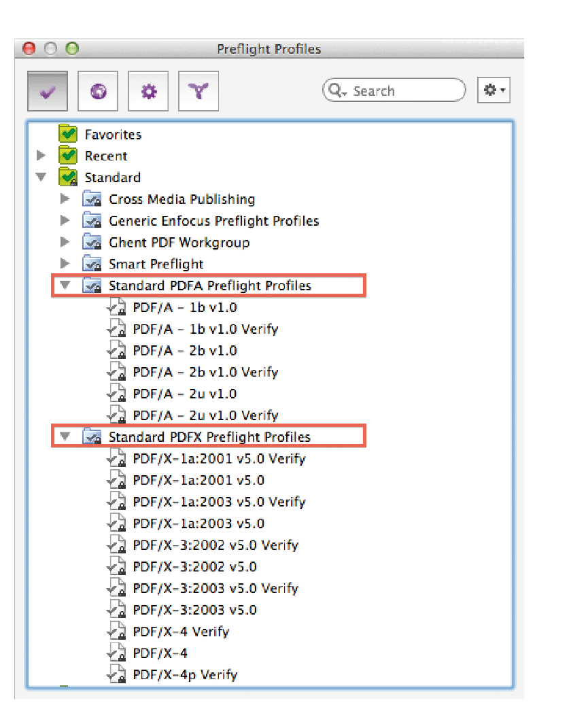Choose PDF/X-3:2003 v5.0 profile

pos(195,610)
